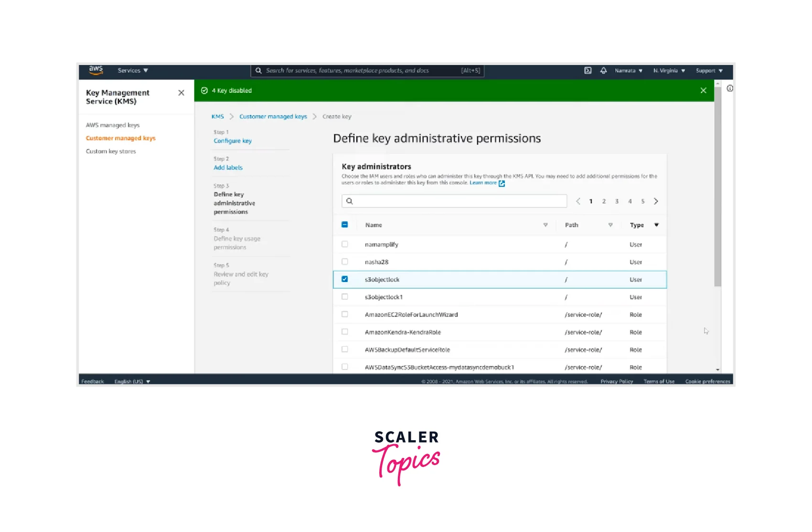812x532 pixels.
Task: Click the previous page arrow
Action: [578, 201]
